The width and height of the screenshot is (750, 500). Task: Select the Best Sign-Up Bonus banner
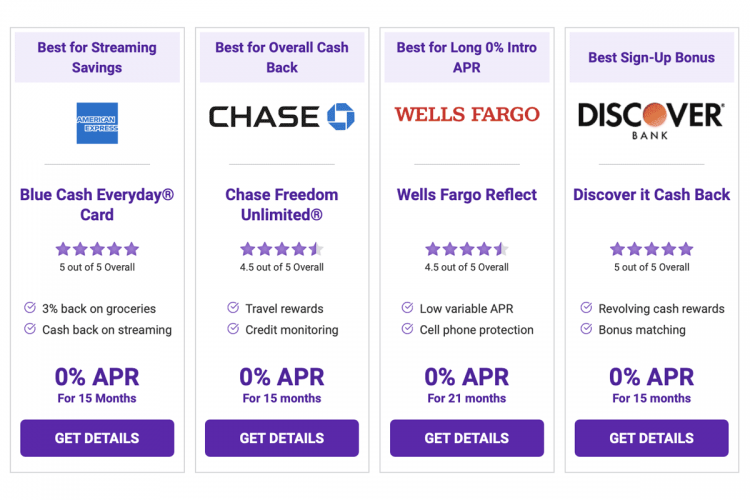coord(651,58)
